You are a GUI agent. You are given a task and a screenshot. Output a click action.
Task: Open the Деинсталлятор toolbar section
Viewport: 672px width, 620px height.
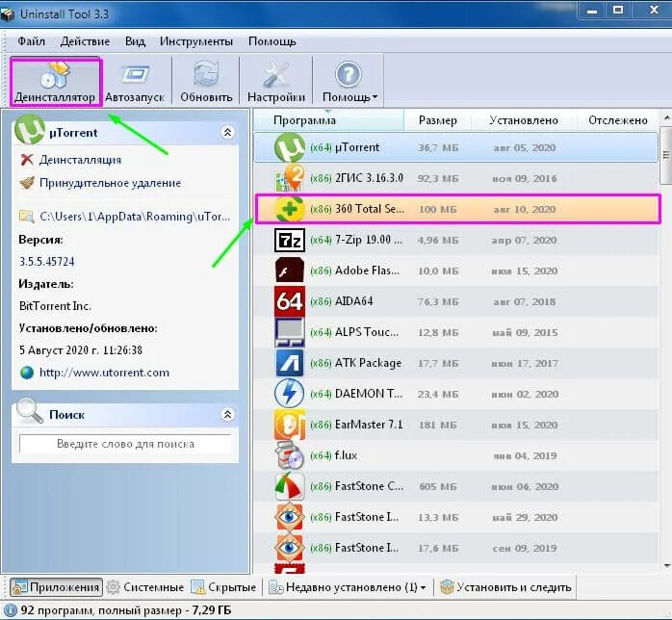(56, 82)
